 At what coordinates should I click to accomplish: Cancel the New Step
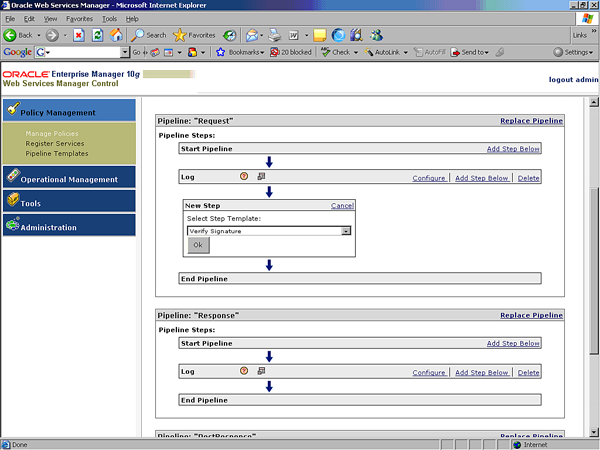pos(342,205)
